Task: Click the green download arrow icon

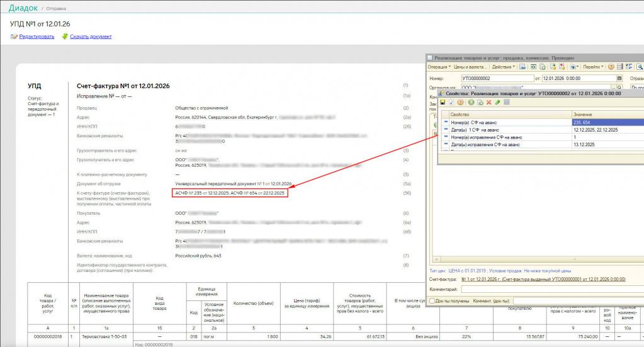Action: pos(64,37)
